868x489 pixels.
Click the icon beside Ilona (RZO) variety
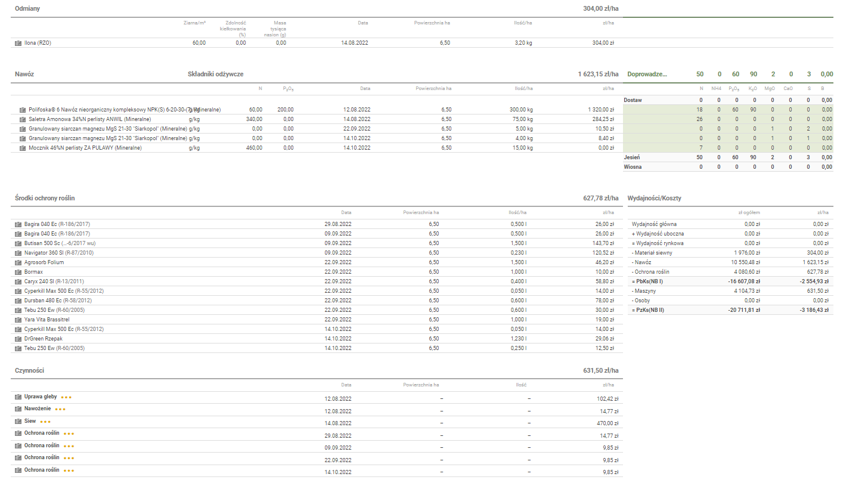click(x=17, y=43)
